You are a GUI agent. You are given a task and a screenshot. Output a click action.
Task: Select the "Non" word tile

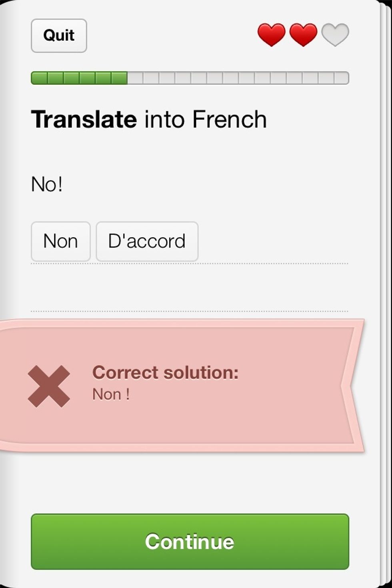tap(61, 242)
